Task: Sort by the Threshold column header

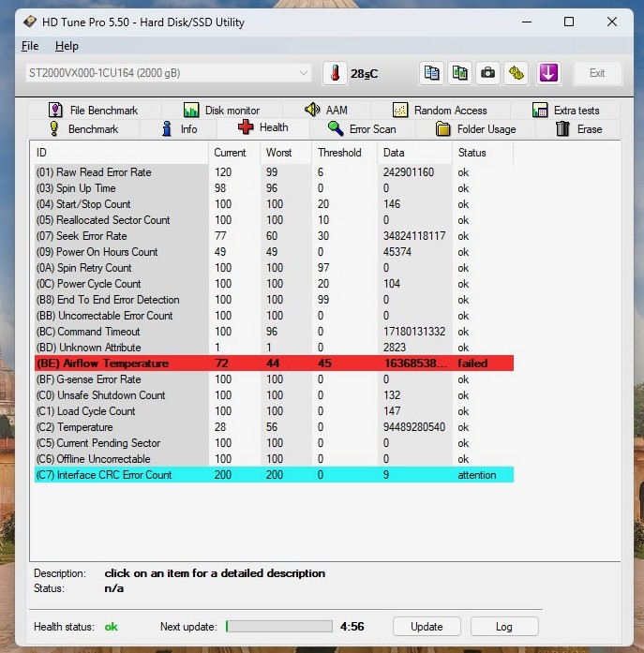Action: tap(339, 153)
